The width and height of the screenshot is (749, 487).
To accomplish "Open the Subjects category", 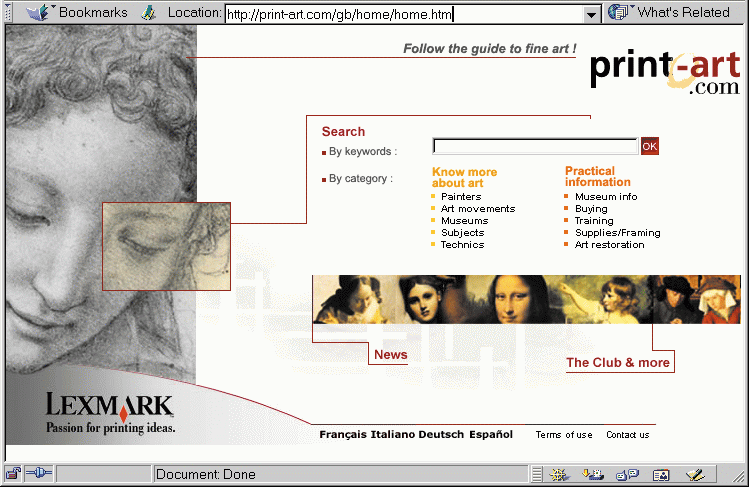I will pos(462,233).
